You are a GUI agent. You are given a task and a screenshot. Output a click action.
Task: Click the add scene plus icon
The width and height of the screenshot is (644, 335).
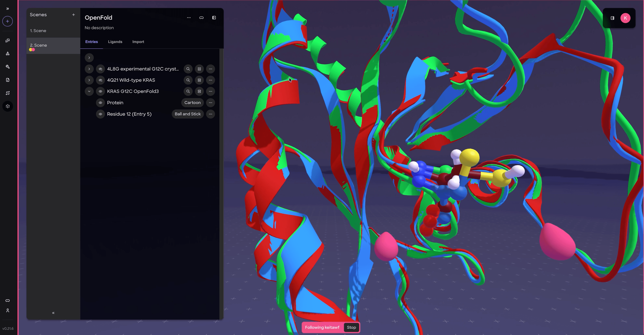[x=74, y=15]
